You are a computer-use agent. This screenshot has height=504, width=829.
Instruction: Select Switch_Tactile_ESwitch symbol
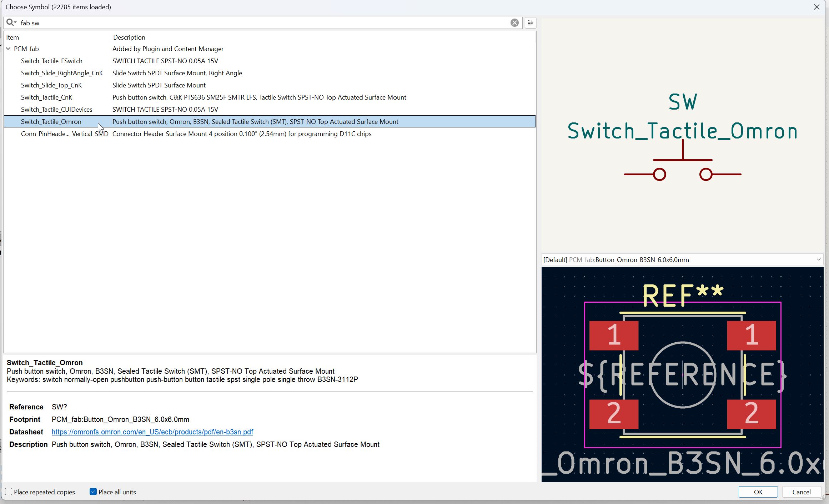pos(52,61)
